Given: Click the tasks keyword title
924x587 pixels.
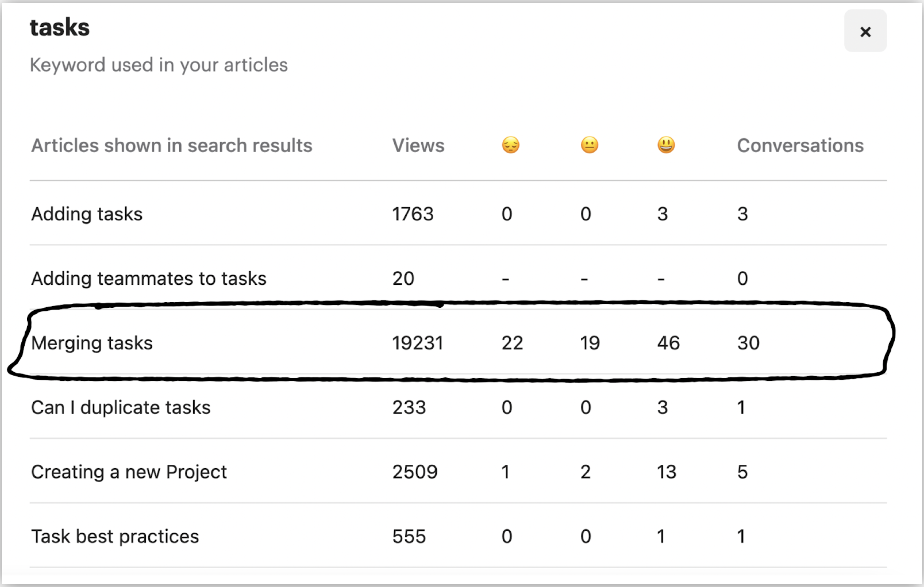Looking at the screenshot, I should click(x=60, y=27).
